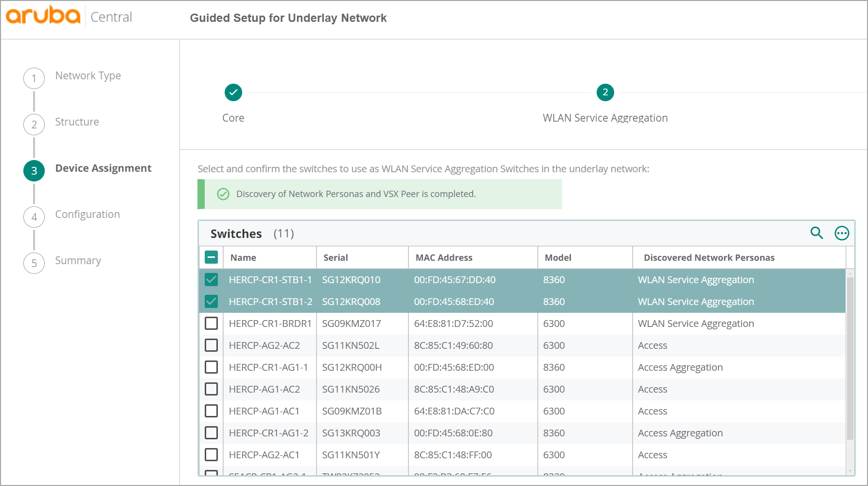868x486 pixels.
Task: Check the HERCP-AG2-AC1 switch
Action: [211, 455]
